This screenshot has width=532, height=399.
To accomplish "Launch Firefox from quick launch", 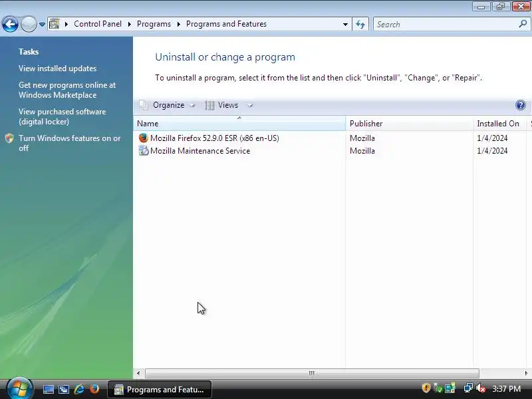I will click(x=94, y=389).
